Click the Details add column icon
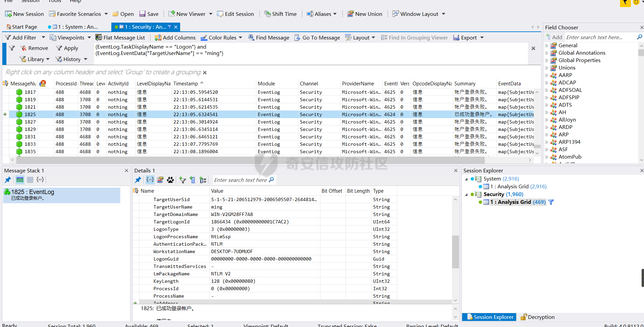The width and height of the screenshot is (644, 327). tap(192, 180)
